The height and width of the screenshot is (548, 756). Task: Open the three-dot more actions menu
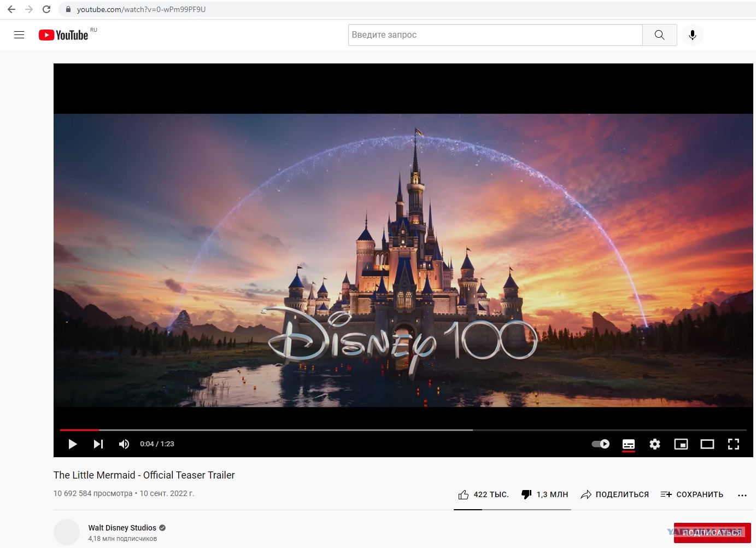pyautogui.click(x=742, y=495)
